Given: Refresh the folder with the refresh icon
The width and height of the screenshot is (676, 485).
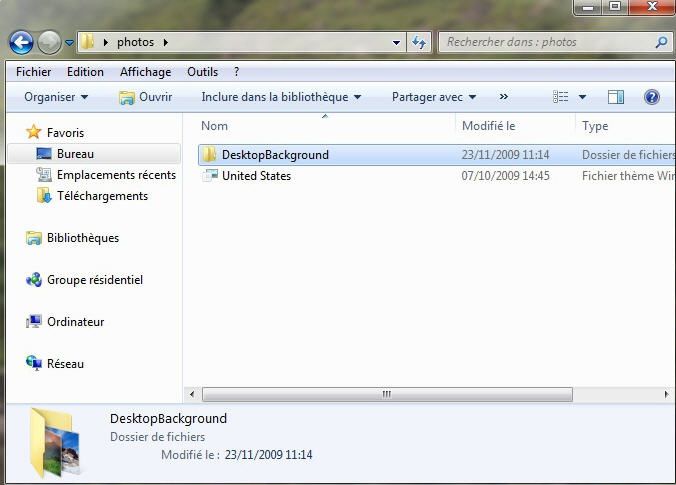Looking at the screenshot, I should click(x=419, y=42).
